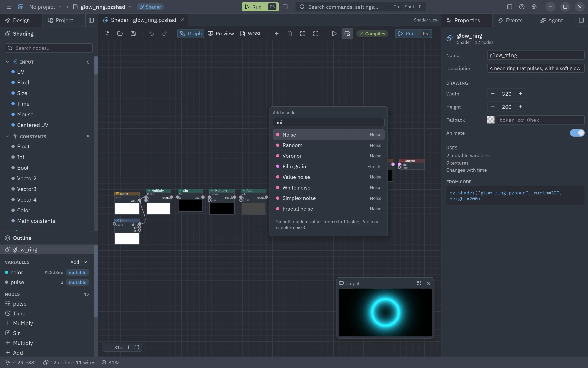The height and width of the screenshot is (368, 588).
Task: Open the variables Add dropdown arrow
Action: click(x=85, y=262)
